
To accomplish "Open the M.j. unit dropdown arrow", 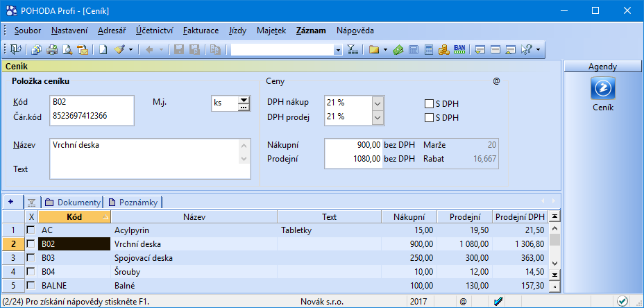I will (244, 100).
